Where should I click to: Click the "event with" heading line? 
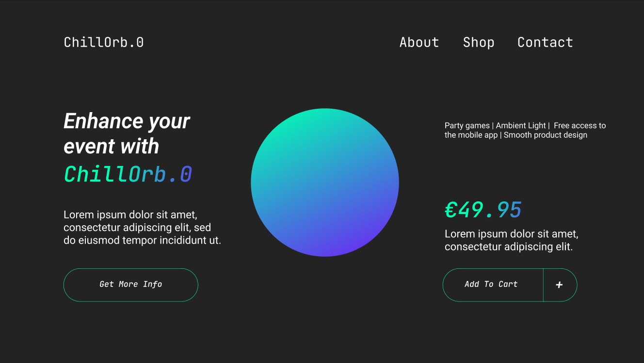[111, 147]
